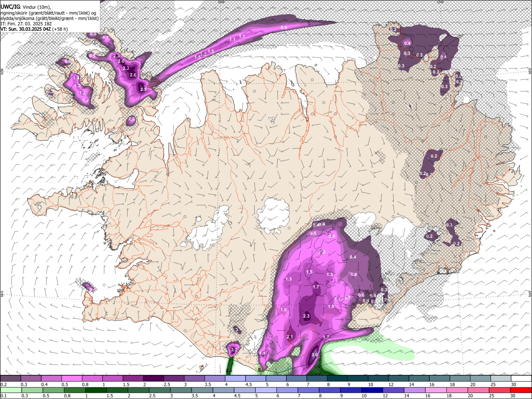The image size is (532, 399).
Task: Click the 2.1 snowfall value on the map
Action: click(x=290, y=337)
